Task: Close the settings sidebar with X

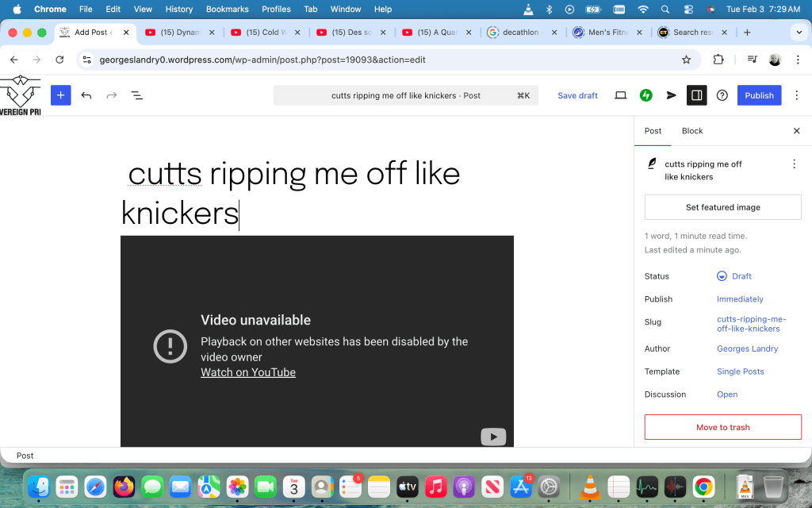Action: [x=797, y=131]
